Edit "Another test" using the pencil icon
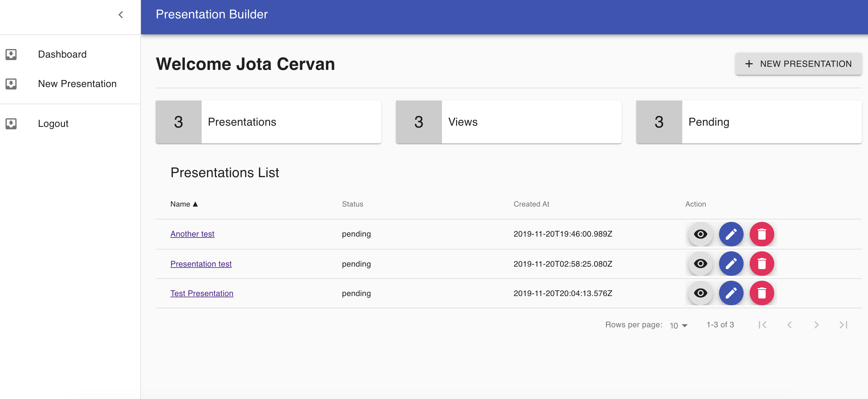The width and height of the screenshot is (868, 399). coord(731,234)
